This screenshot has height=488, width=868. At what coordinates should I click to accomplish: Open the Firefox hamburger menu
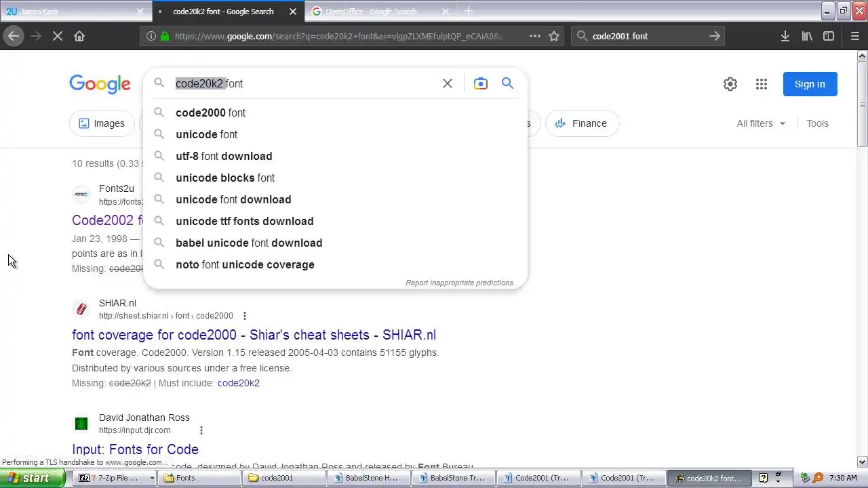(x=854, y=36)
